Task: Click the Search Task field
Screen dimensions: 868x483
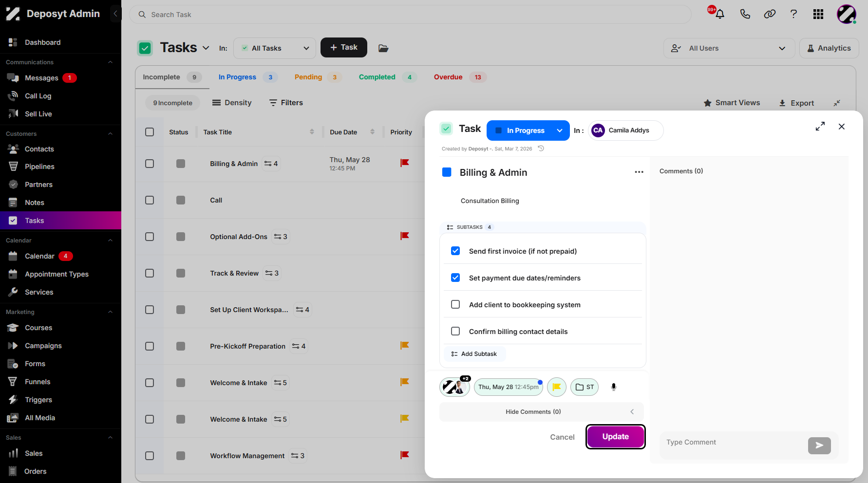Action: tap(410, 15)
